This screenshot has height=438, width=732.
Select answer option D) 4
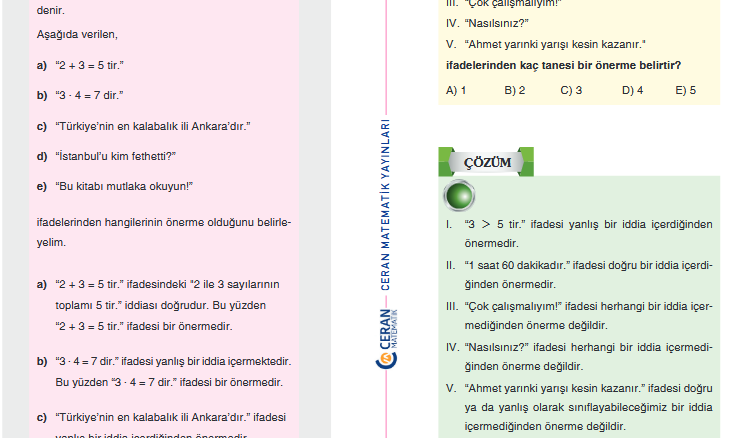point(632,90)
